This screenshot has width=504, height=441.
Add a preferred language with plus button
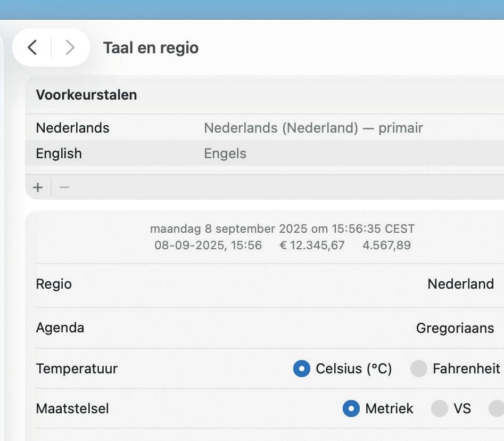click(38, 187)
